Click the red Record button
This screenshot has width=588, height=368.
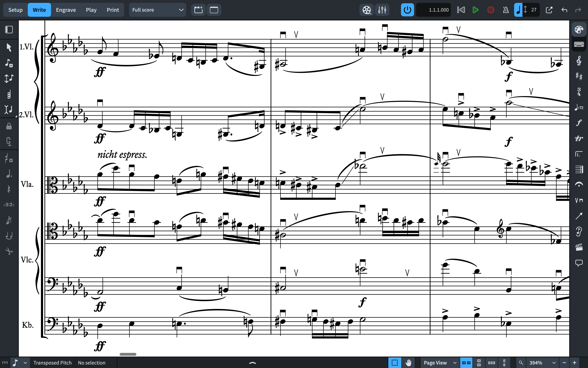point(491,10)
